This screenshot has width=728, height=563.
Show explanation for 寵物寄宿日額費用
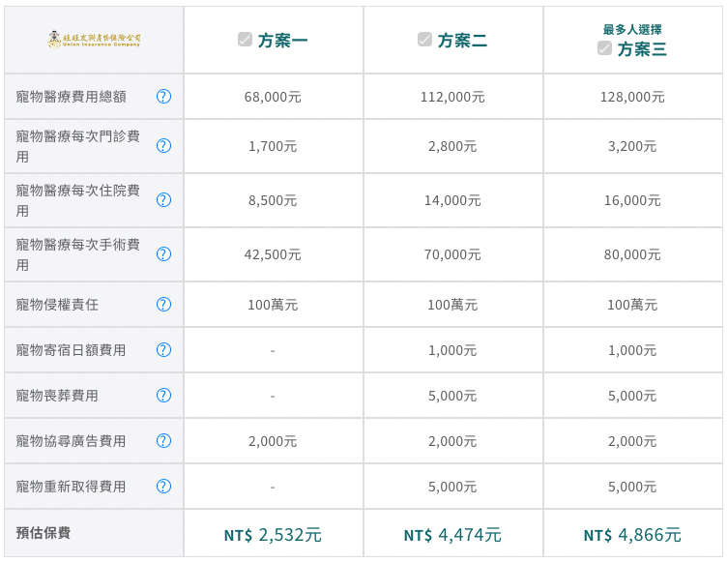click(x=163, y=350)
